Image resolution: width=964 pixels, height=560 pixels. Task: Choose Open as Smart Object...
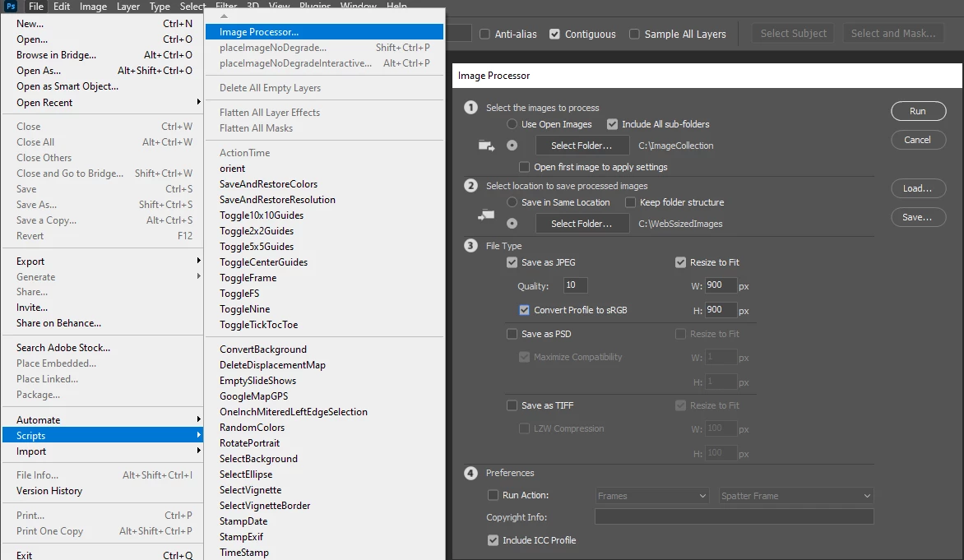pyautogui.click(x=103, y=86)
